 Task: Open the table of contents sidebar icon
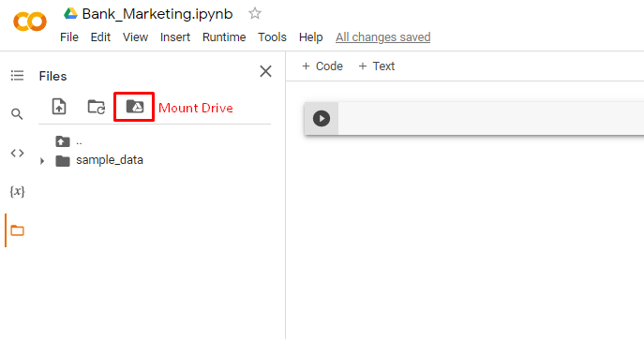17,76
